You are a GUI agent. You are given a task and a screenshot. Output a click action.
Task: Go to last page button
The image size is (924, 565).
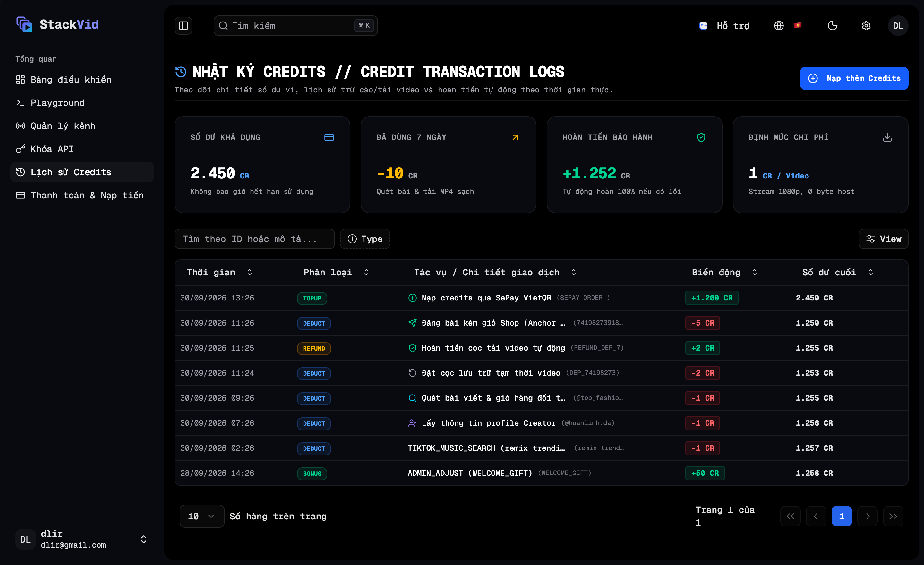click(x=893, y=516)
